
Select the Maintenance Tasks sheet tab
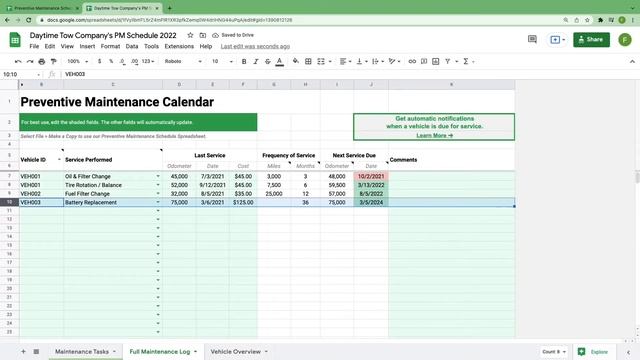tap(85, 351)
